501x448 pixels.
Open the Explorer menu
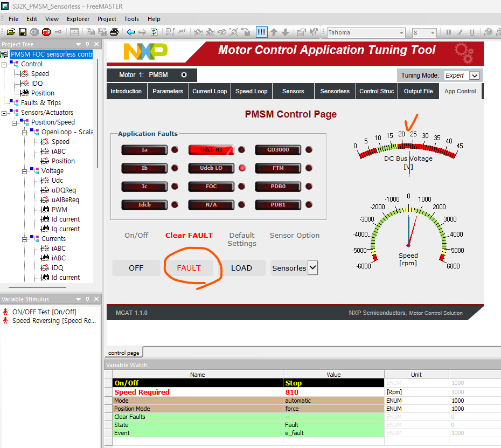click(x=78, y=19)
